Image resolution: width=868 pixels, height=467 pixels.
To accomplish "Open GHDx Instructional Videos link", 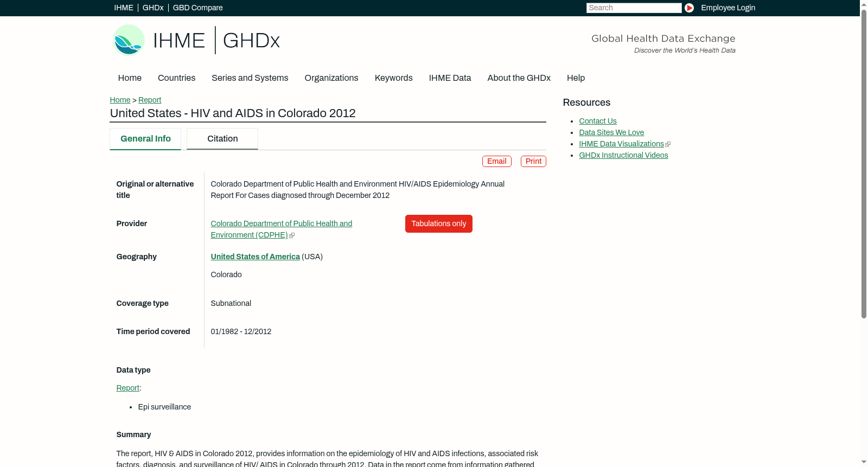I will click(x=623, y=155).
